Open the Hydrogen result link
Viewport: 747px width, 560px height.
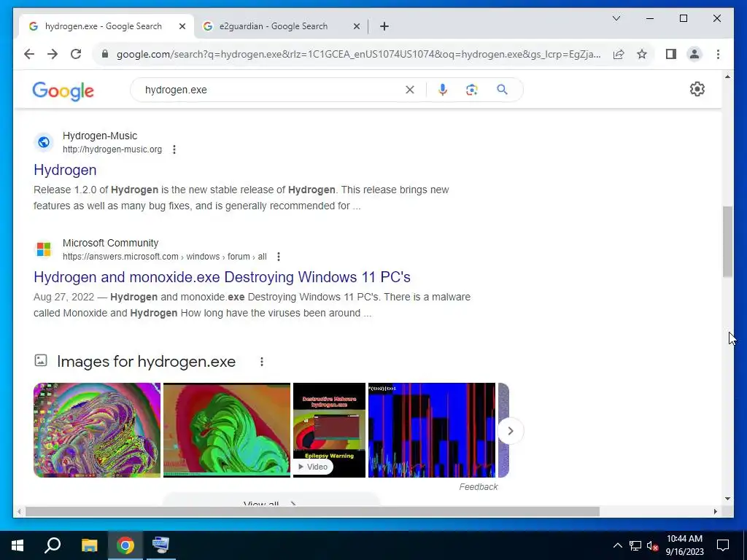click(x=65, y=170)
